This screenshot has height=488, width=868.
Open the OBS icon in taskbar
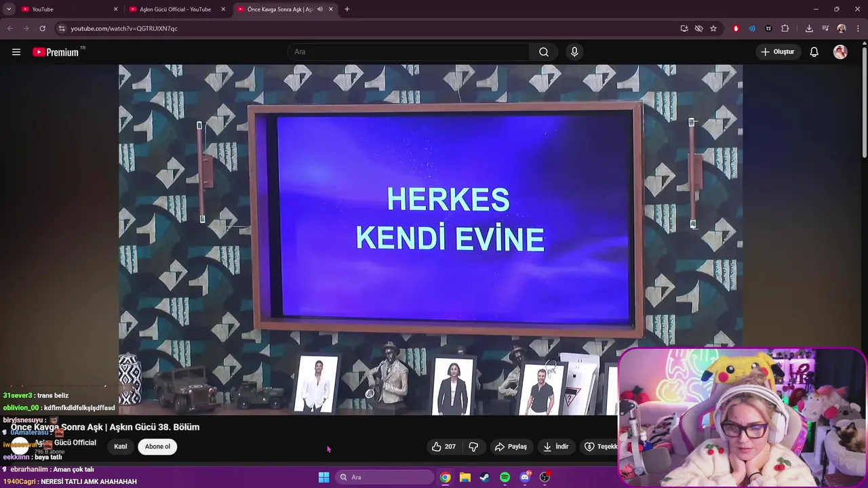pos(545,477)
